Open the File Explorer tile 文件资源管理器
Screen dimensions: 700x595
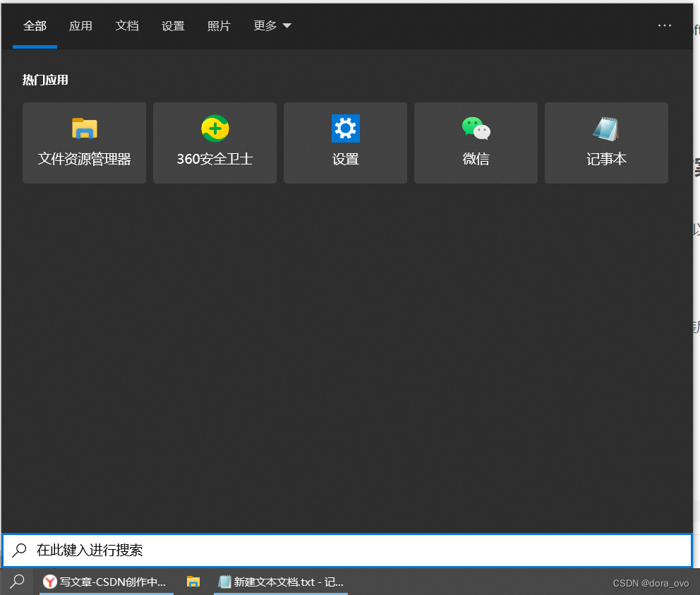coord(85,143)
